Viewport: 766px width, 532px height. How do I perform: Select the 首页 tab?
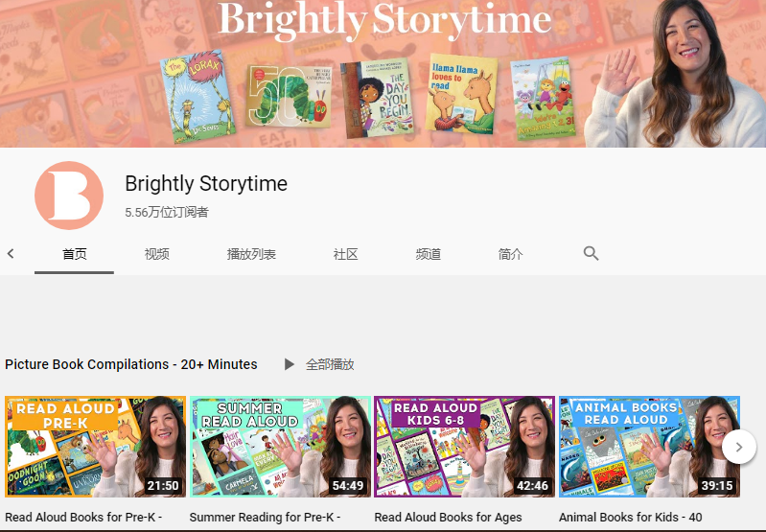pos(74,254)
